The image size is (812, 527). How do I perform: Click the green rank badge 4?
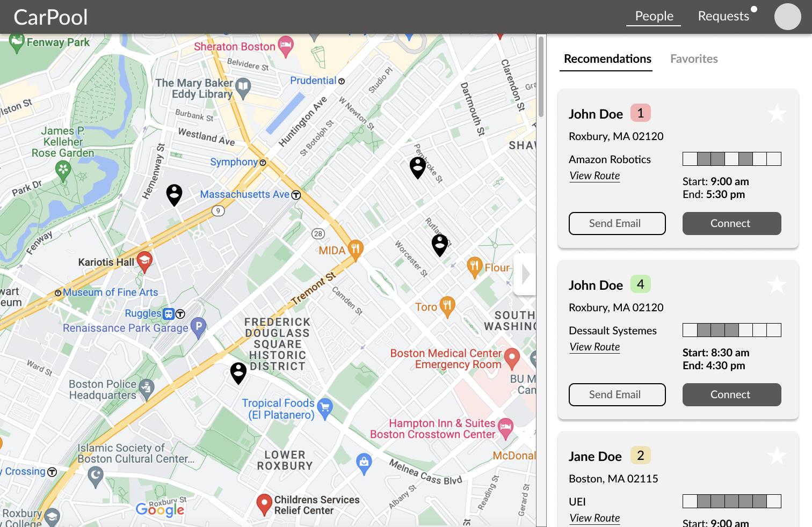pos(640,284)
